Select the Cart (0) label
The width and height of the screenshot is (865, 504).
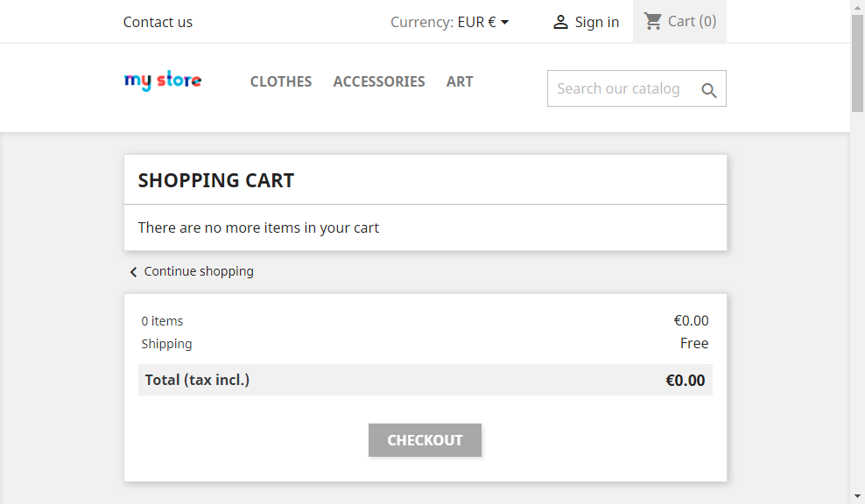point(692,21)
